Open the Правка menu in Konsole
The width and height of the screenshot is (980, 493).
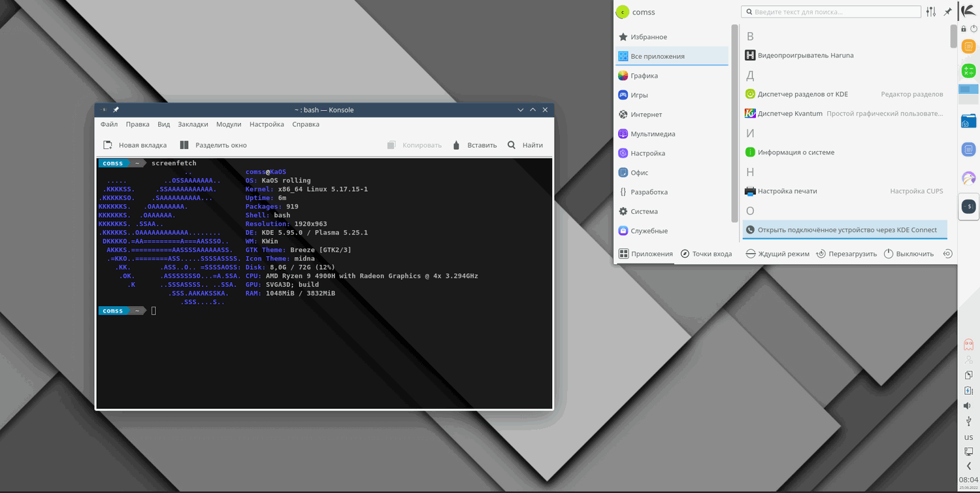[138, 124]
